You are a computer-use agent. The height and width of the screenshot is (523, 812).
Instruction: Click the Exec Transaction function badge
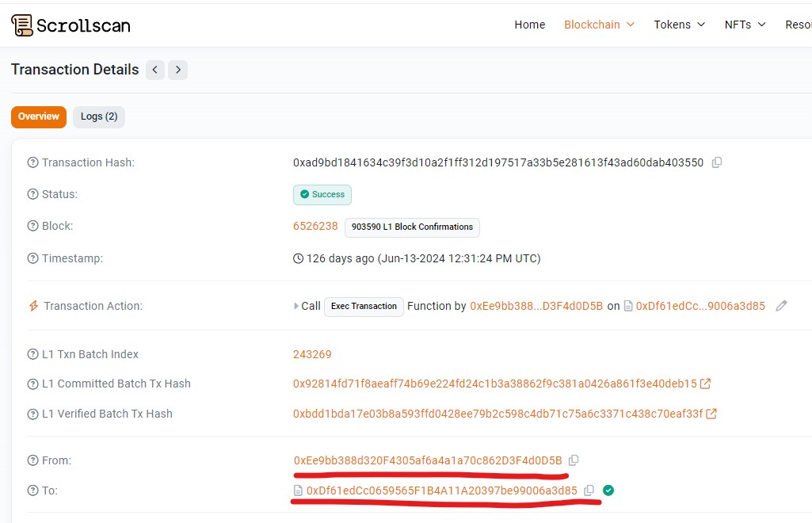pyautogui.click(x=364, y=306)
